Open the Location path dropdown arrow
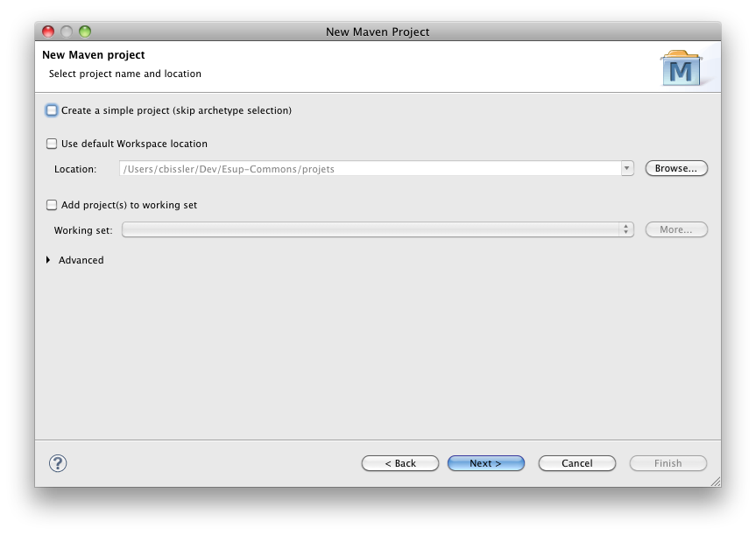 627,168
